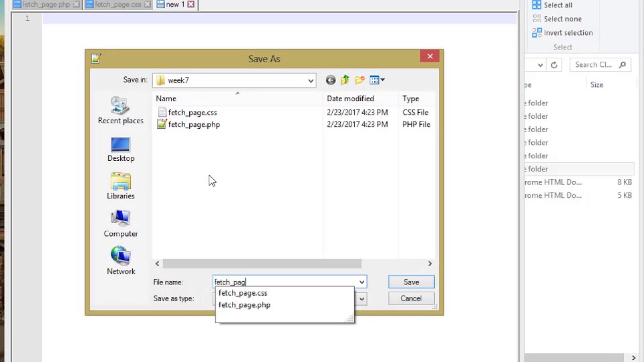Select Computer in the places bar
The image size is (644, 362).
coord(121,224)
